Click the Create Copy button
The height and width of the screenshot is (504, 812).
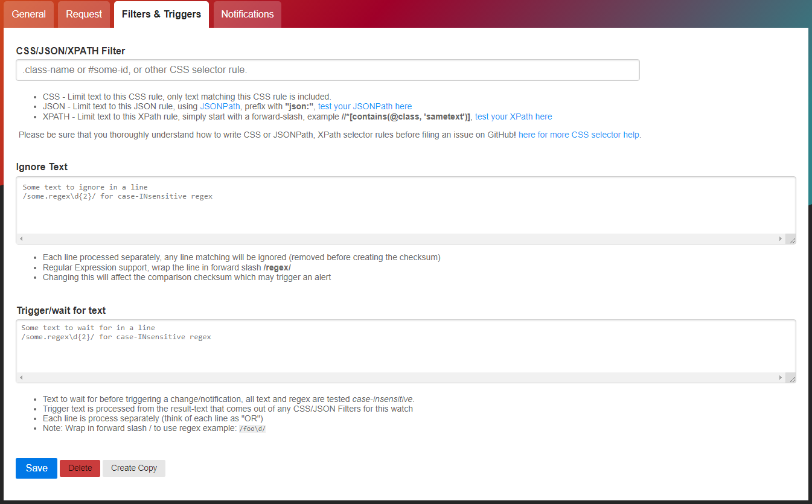click(x=133, y=468)
